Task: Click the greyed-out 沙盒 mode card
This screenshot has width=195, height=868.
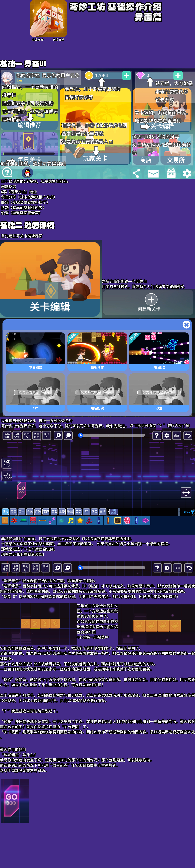Action: coord(159,392)
